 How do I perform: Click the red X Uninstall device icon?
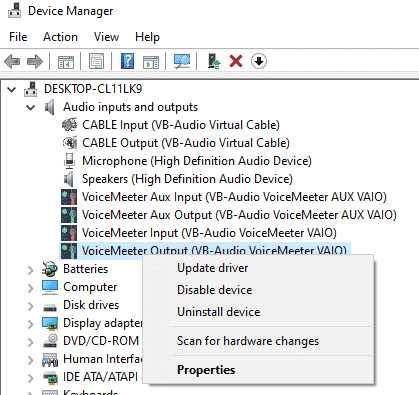[x=236, y=61]
